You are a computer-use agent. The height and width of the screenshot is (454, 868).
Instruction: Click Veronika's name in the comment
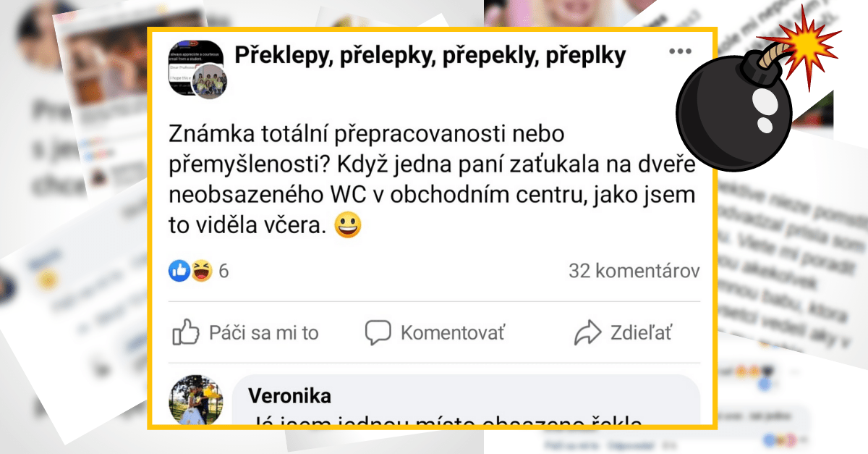pyautogui.click(x=289, y=395)
